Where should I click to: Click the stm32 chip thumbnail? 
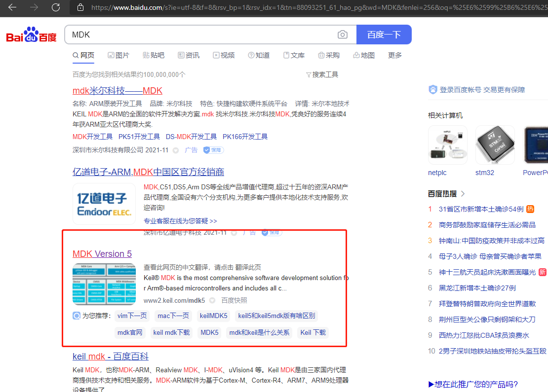495,145
